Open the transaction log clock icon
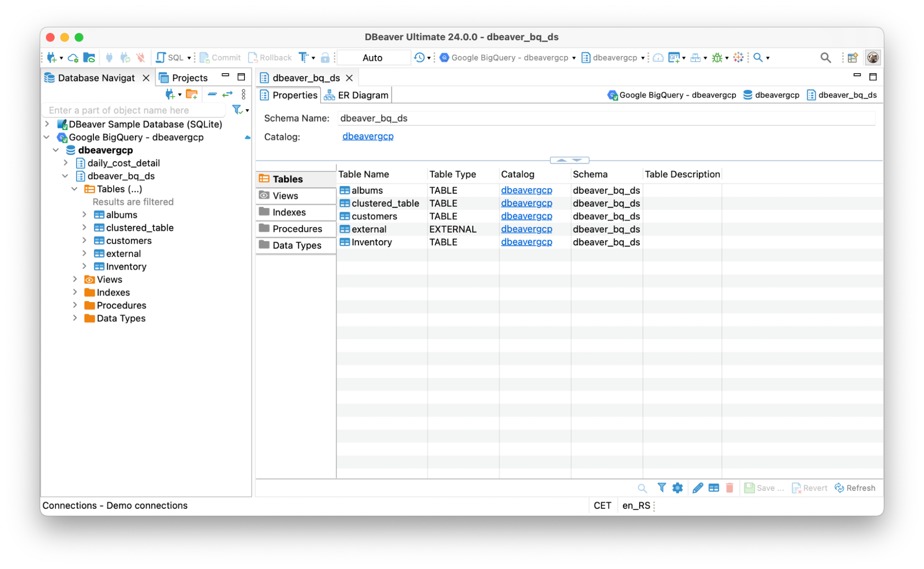924x569 pixels. (419, 57)
